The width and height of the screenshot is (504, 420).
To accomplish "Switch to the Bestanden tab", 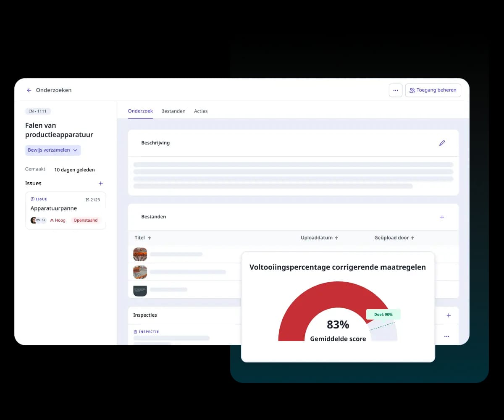I will 173,111.
